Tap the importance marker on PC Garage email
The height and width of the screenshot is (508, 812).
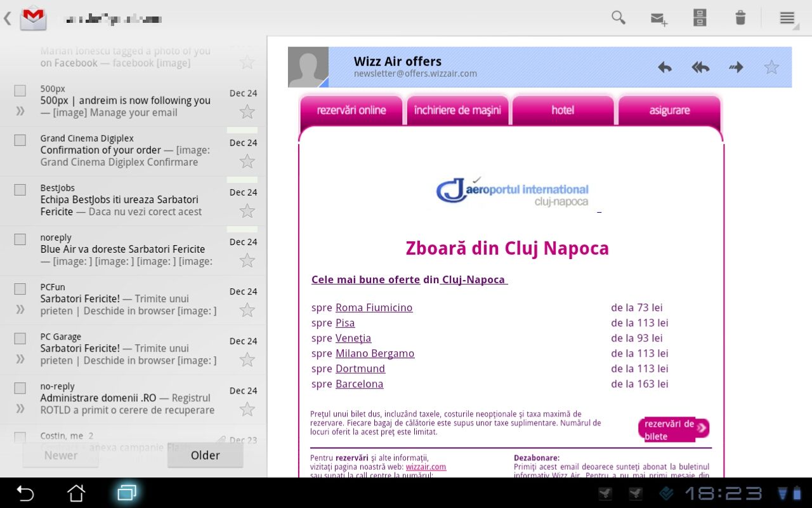coord(20,359)
